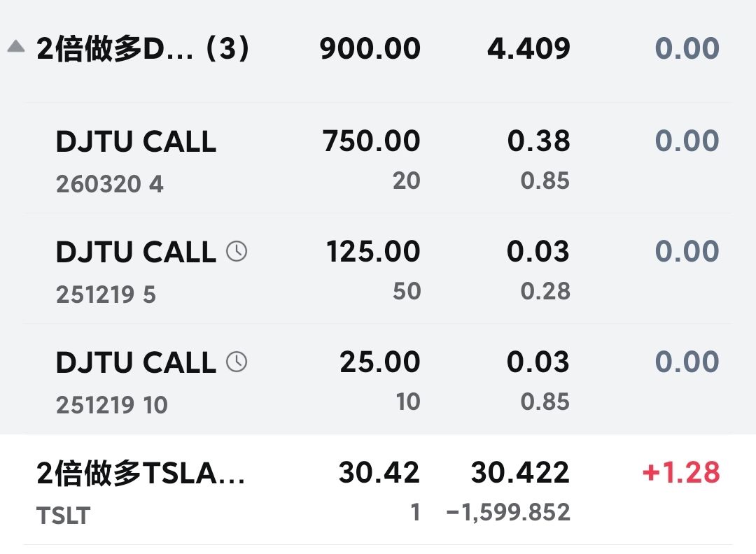The width and height of the screenshot is (756, 554).
Task: Open the DJTU CALL 251219 10 position name
Action: pos(136,363)
